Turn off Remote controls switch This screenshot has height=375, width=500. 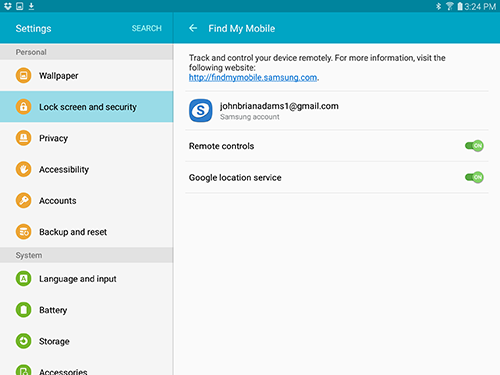tap(474, 146)
